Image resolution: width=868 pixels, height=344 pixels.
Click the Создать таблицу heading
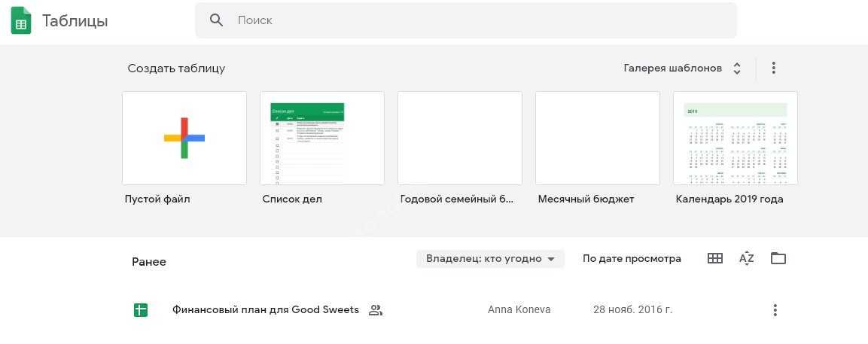pos(177,68)
